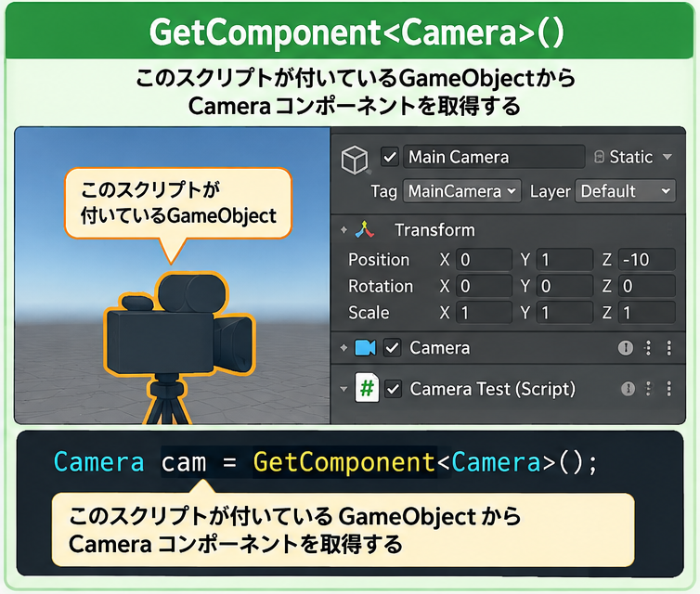This screenshot has height=594, width=700.
Task: Click the Rotation X field
Action: coord(484,286)
